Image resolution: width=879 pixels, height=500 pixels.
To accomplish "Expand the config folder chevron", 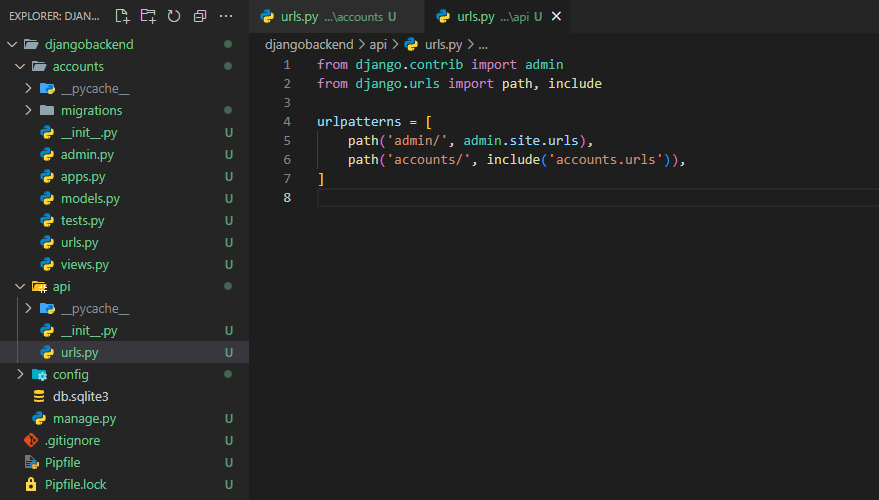I will pyautogui.click(x=20, y=374).
